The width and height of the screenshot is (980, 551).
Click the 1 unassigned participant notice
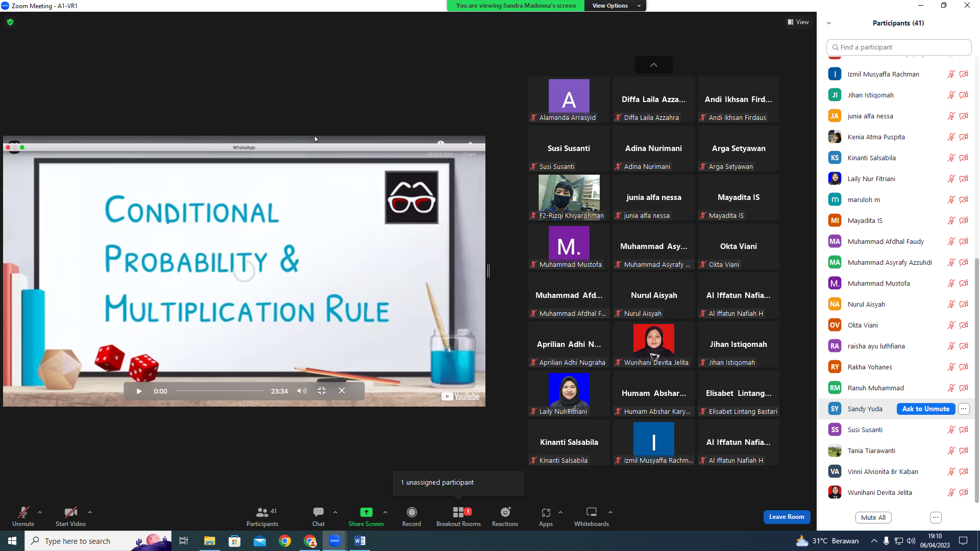[458, 483]
